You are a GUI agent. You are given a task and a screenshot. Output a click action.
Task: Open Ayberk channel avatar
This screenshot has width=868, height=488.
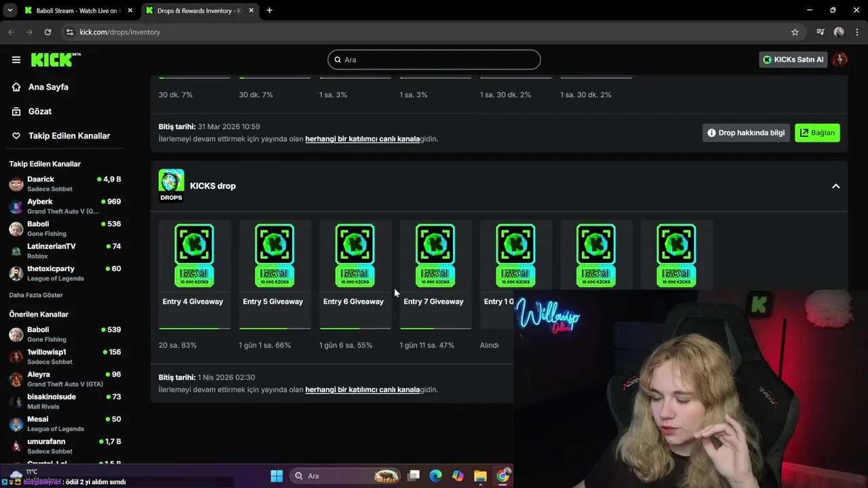pyautogui.click(x=16, y=207)
